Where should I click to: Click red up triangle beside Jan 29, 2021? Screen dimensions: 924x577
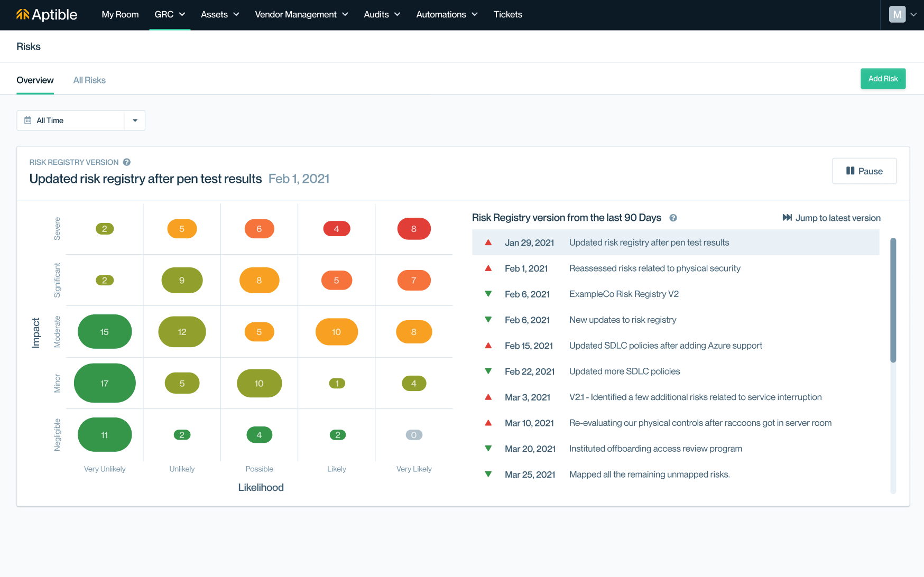pos(488,243)
